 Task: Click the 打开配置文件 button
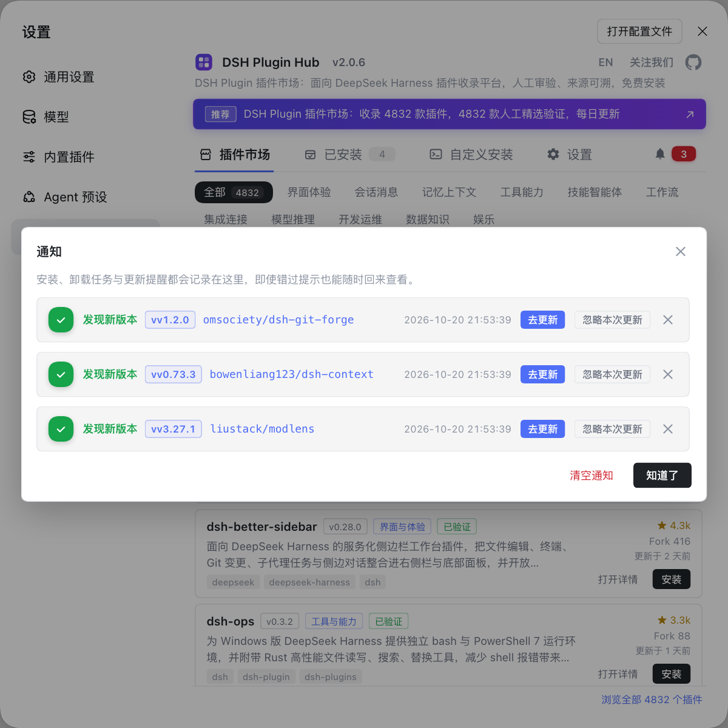(x=639, y=32)
